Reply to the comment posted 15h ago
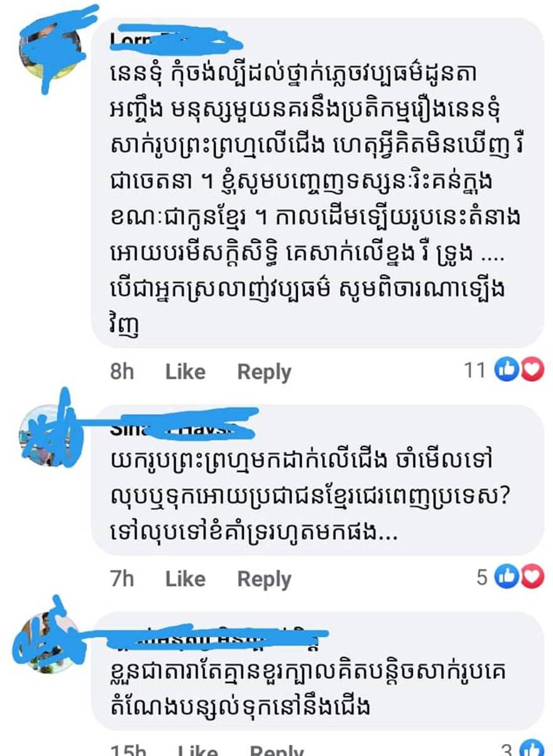Screen dimensions: 553x756 click(276, 750)
